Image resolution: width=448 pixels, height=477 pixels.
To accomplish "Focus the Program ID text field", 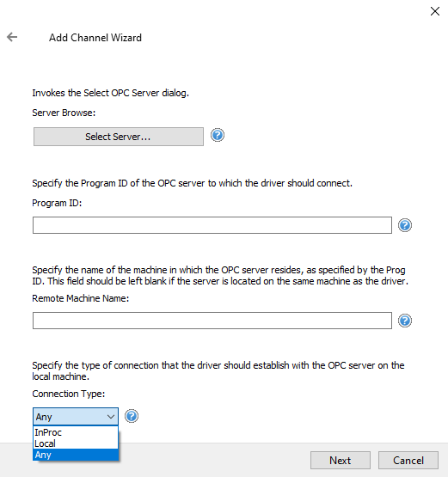I will click(x=212, y=225).
